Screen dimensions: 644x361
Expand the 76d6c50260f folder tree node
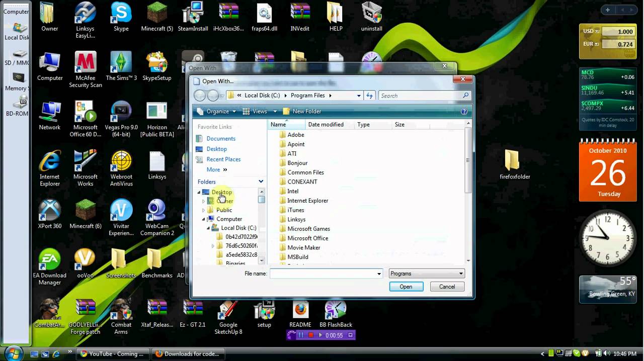(213, 246)
